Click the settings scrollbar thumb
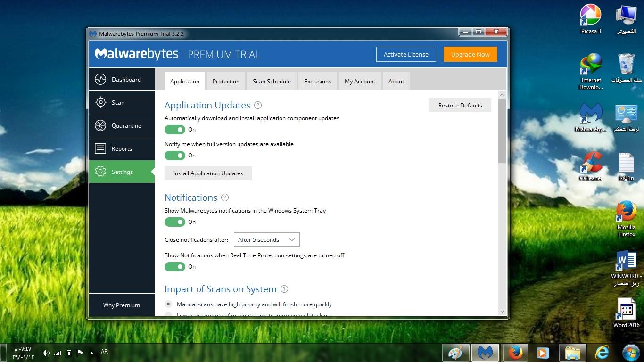Screen dimensions: 644x362 (x=502, y=132)
